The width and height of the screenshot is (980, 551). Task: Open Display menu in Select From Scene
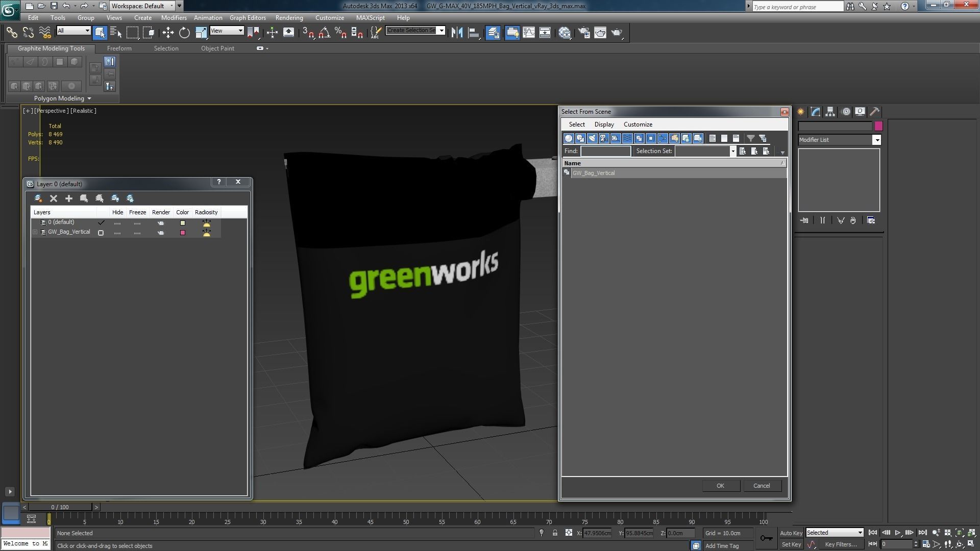click(x=604, y=124)
